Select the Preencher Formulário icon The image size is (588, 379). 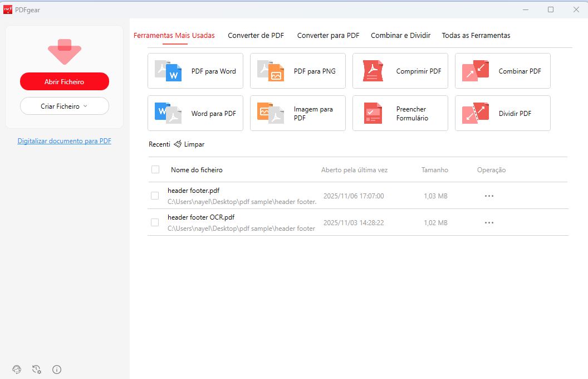click(373, 113)
